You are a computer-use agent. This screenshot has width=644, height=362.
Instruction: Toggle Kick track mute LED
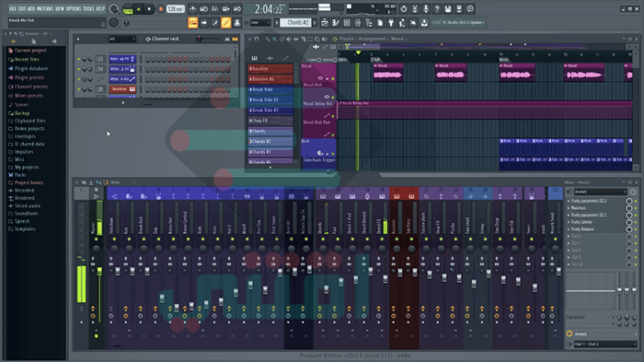[333, 154]
